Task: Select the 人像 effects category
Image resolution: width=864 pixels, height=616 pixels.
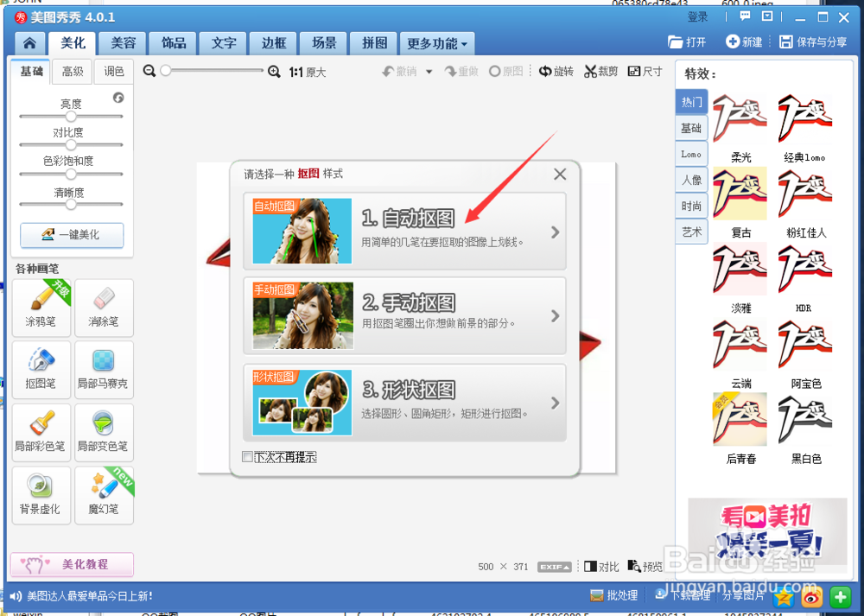Action: (x=691, y=181)
